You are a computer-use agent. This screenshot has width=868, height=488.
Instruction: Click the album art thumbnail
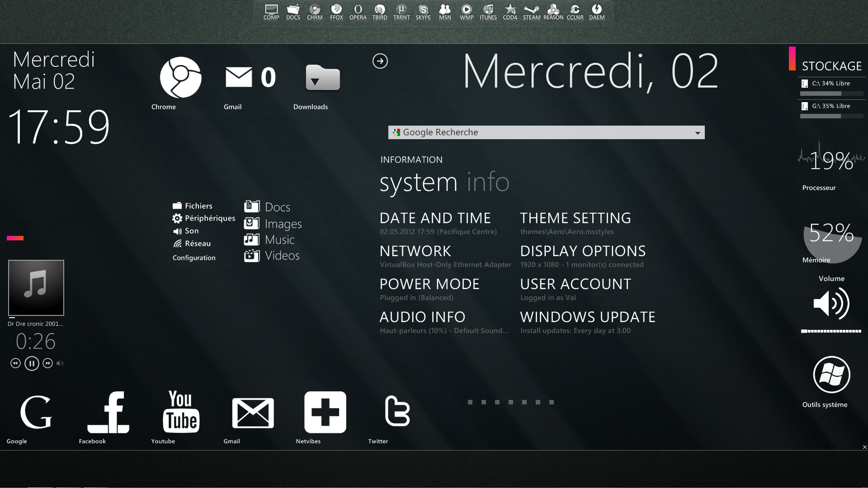point(36,288)
